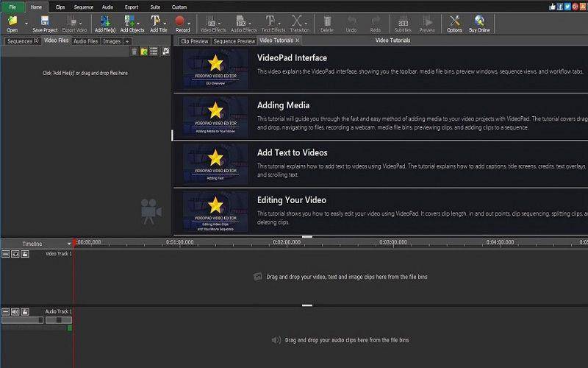Switch to the Sequence Preview tab
The image size is (588, 368).
(234, 41)
